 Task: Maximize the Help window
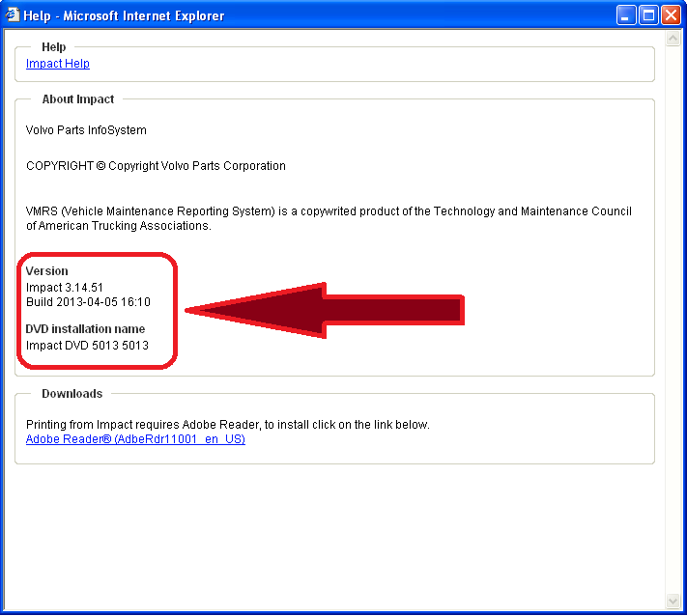point(648,15)
